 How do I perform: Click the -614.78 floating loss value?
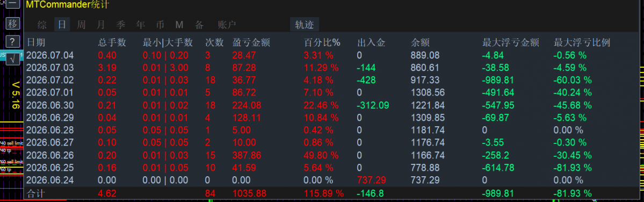[x=498, y=168]
